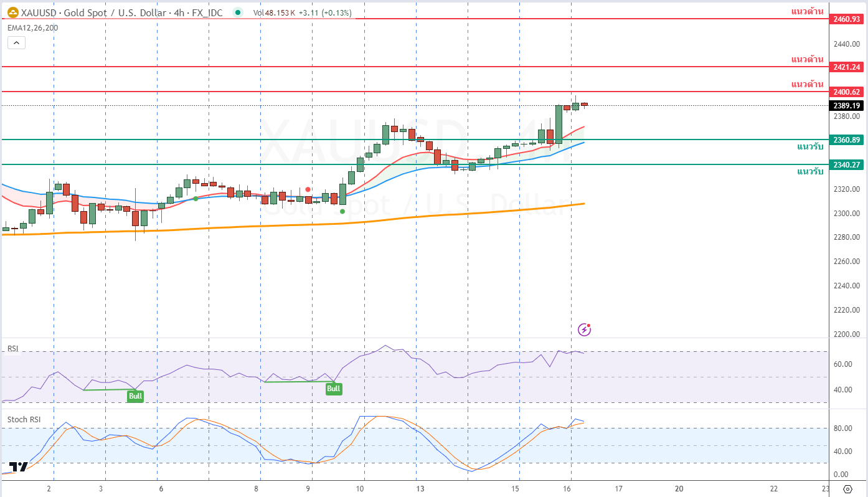Click the TradingView logo at bottom left
The height and width of the screenshot is (497, 868).
coord(18,467)
